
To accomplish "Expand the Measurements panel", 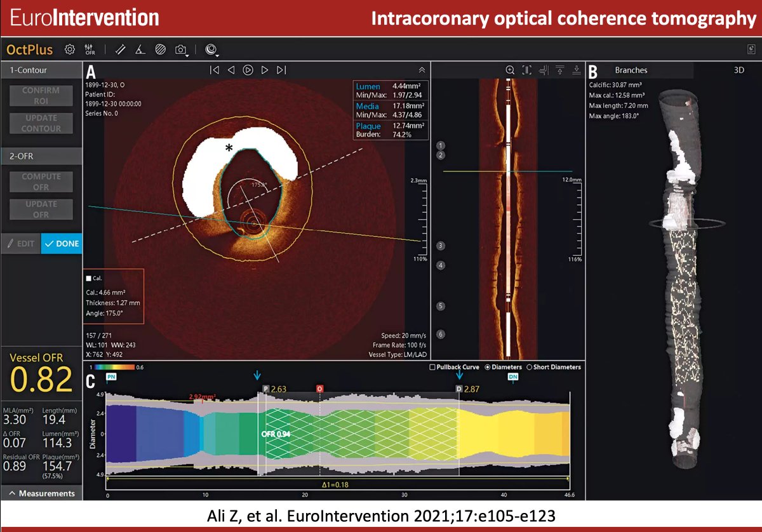I will click(41, 493).
